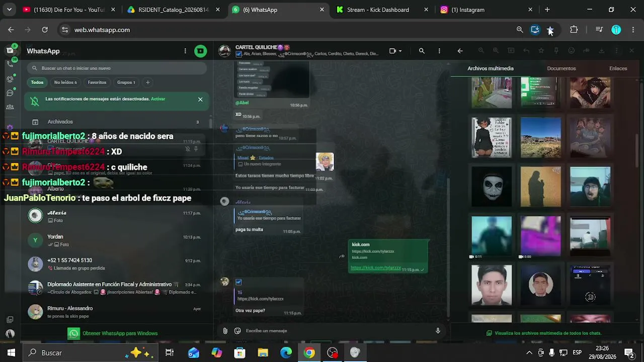Open the Chrome profile avatar

(616, 30)
